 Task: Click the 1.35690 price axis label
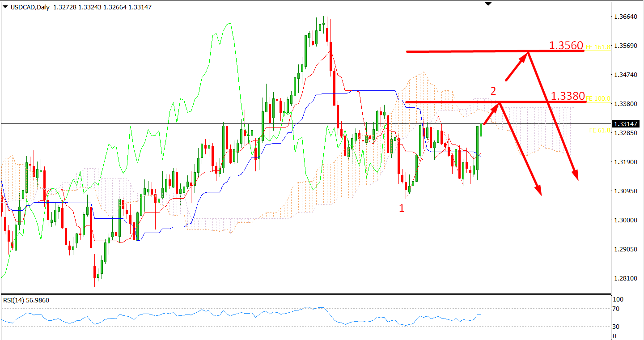(x=625, y=46)
